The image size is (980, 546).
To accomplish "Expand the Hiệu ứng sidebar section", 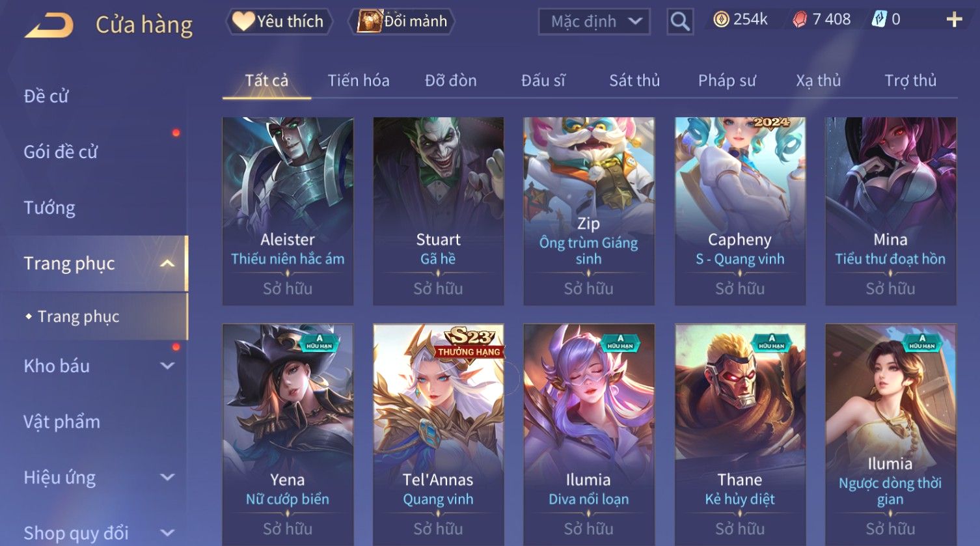I will tap(167, 477).
